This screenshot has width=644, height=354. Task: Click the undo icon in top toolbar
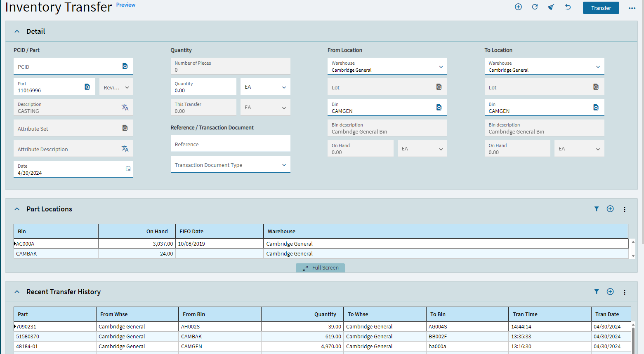pyautogui.click(x=568, y=7)
